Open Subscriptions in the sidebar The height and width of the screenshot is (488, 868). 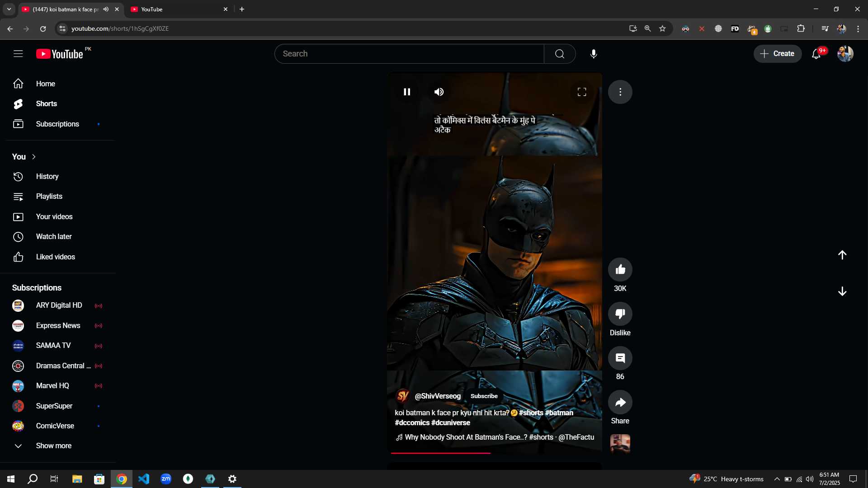click(57, 124)
